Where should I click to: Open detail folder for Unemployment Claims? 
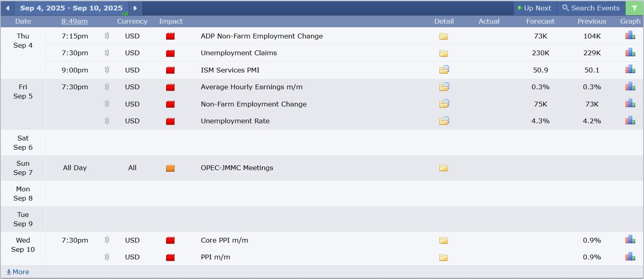pos(443,53)
